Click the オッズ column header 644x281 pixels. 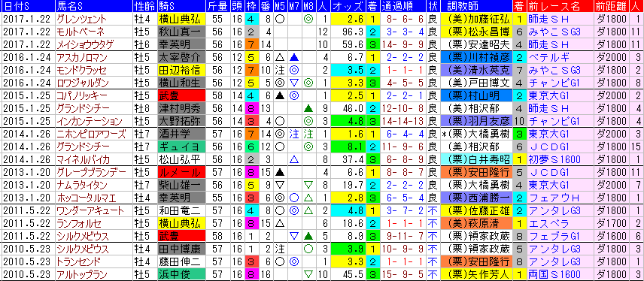(x=348, y=7)
